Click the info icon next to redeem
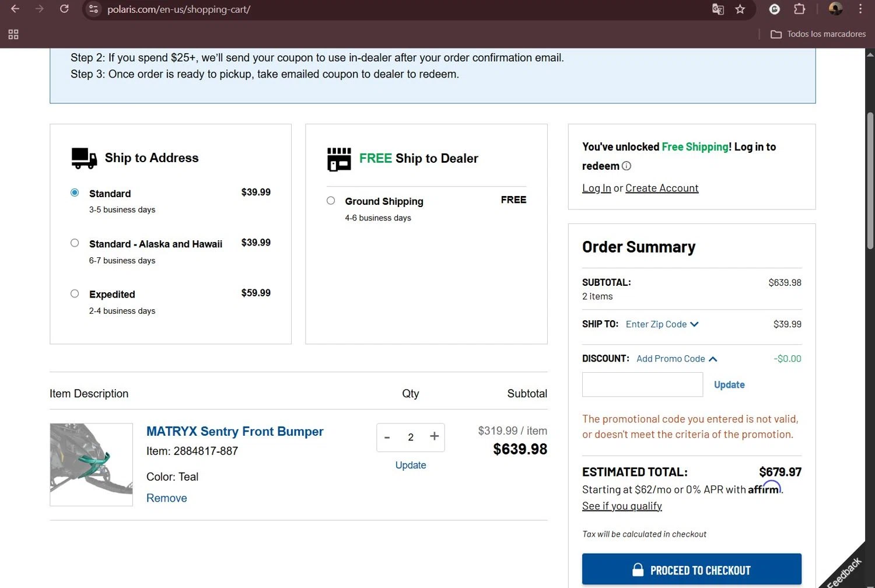Image resolution: width=875 pixels, height=588 pixels. point(626,166)
